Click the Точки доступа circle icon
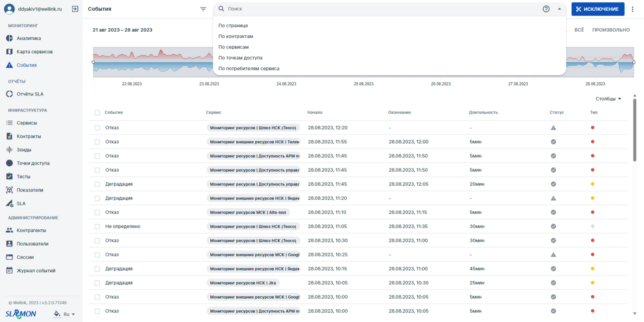The height and width of the screenshot is (322, 644). pos(9,163)
